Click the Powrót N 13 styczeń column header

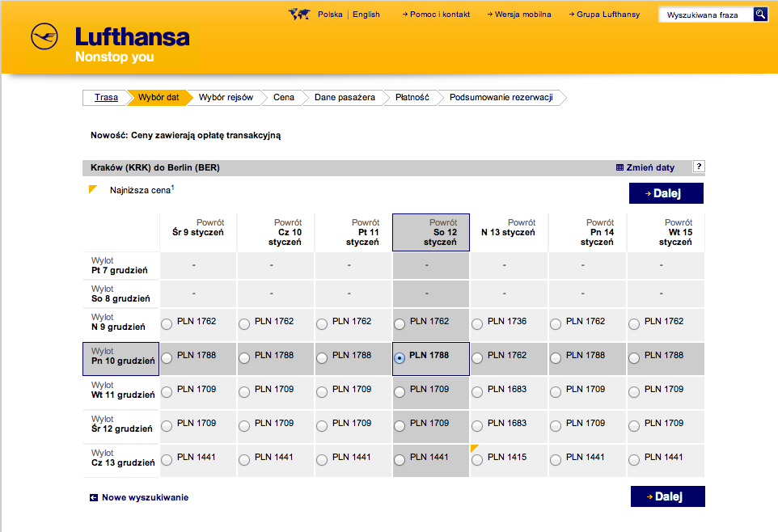[x=509, y=232]
